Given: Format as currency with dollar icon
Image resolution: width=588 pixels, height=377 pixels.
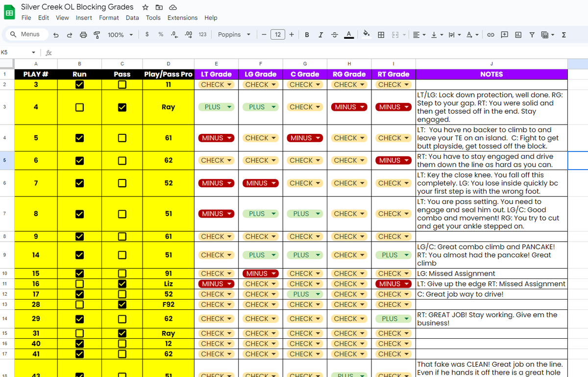Looking at the screenshot, I should pos(147,35).
